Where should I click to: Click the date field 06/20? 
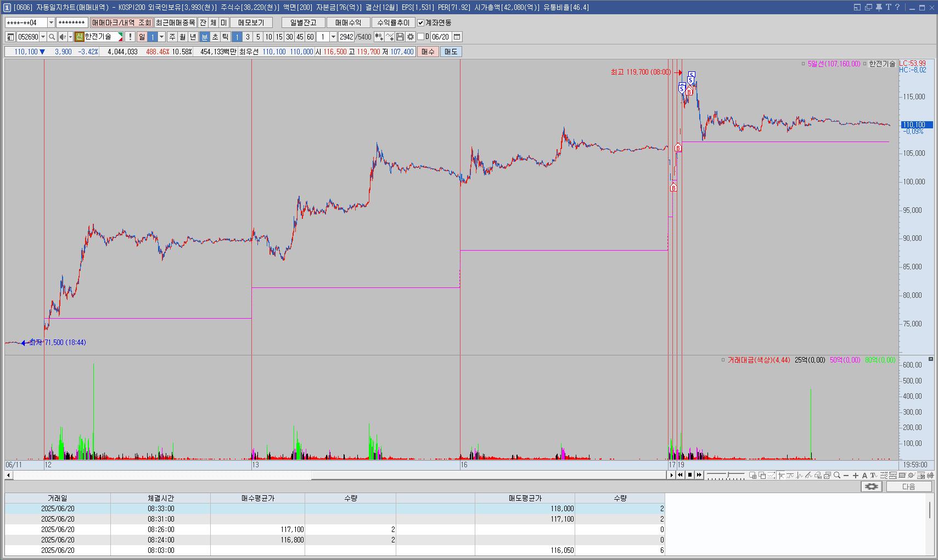(441, 37)
